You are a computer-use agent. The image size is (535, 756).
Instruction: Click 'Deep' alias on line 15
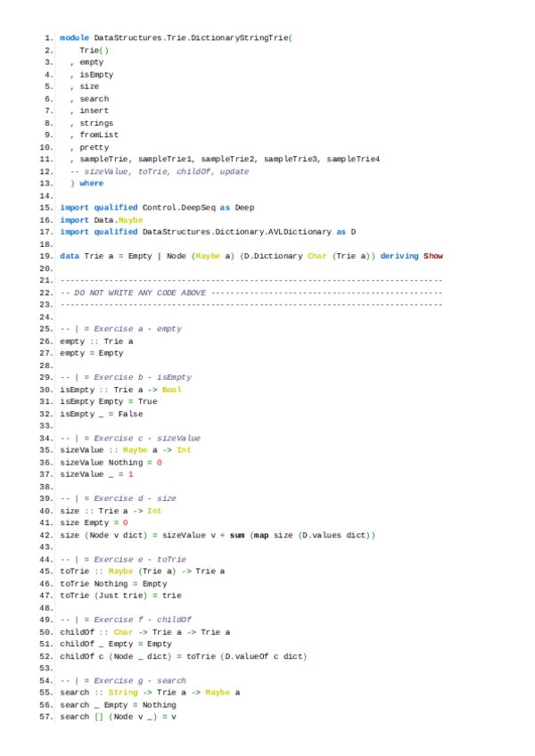pos(244,208)
